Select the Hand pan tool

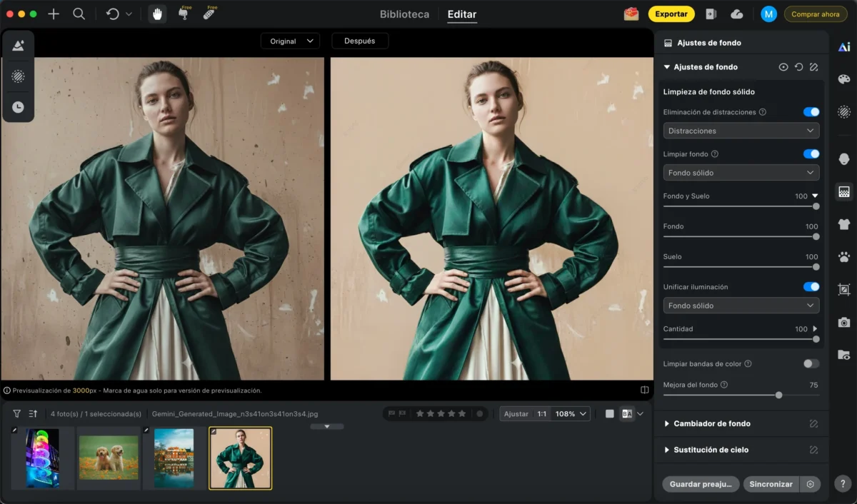click(x=157, y=14)
